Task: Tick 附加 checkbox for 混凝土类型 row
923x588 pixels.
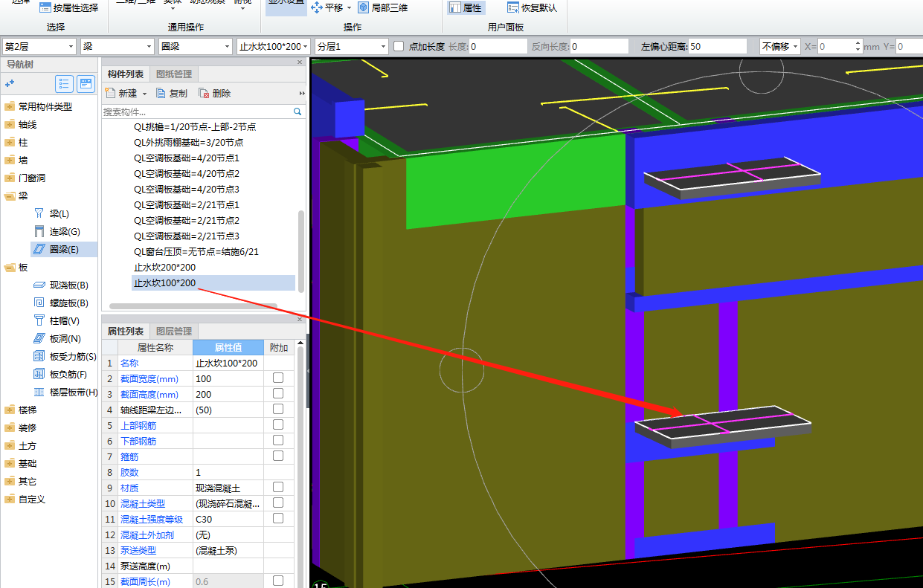Action: pos(278,503)
